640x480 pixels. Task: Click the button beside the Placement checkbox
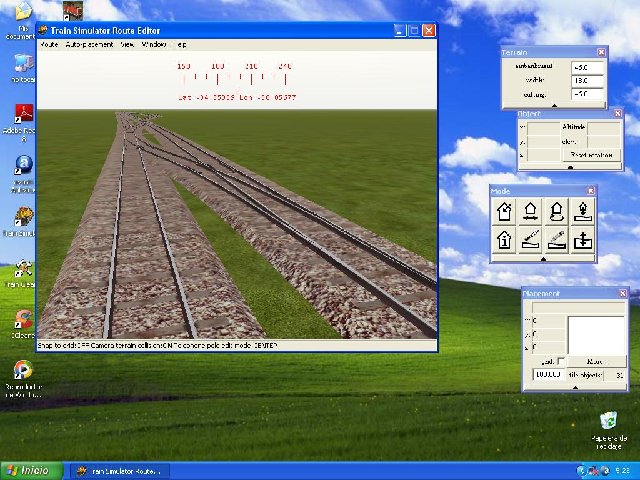tap(595, 361)
